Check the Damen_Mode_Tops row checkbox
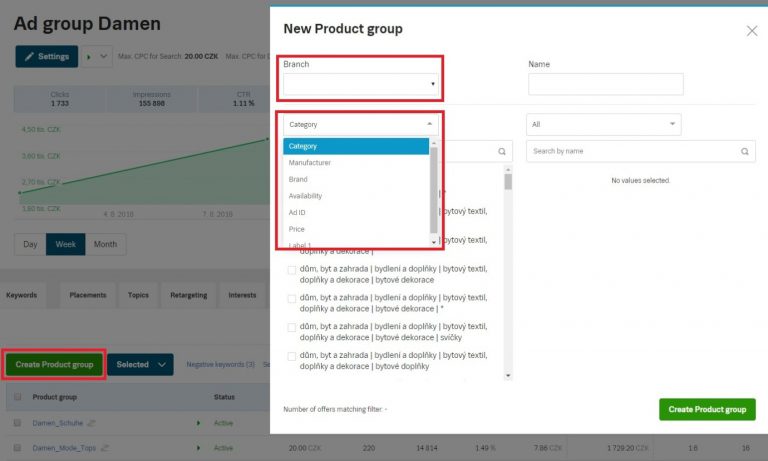The height and width of the screenshot is (461, 768). click(18, 448)
